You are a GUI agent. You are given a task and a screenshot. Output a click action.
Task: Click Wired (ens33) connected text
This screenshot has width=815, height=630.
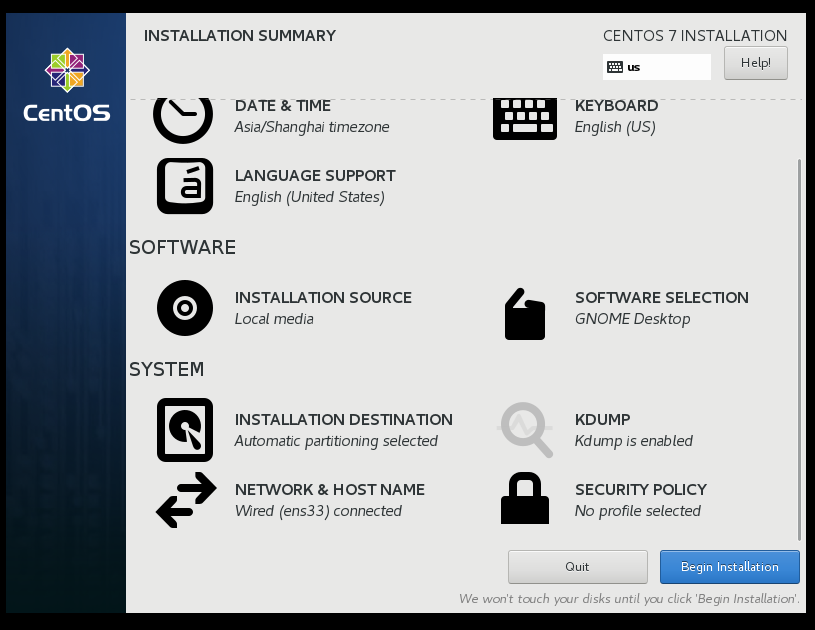pos(318,511)
